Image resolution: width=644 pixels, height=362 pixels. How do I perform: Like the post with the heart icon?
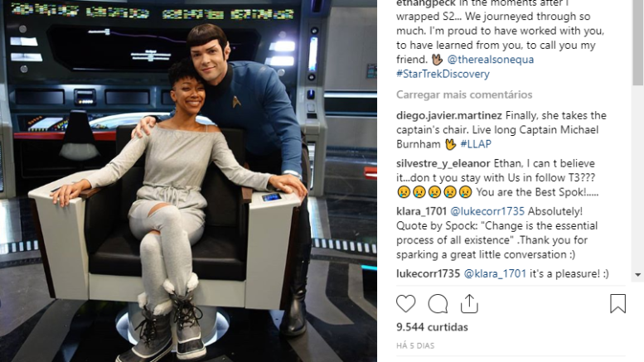(x=406, y=304)
